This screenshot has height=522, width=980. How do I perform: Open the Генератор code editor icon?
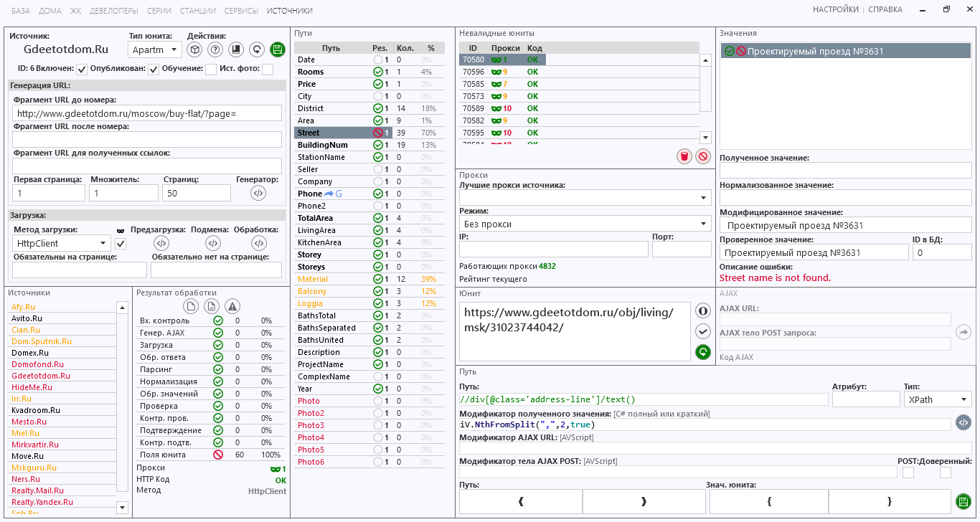(258, 193)
